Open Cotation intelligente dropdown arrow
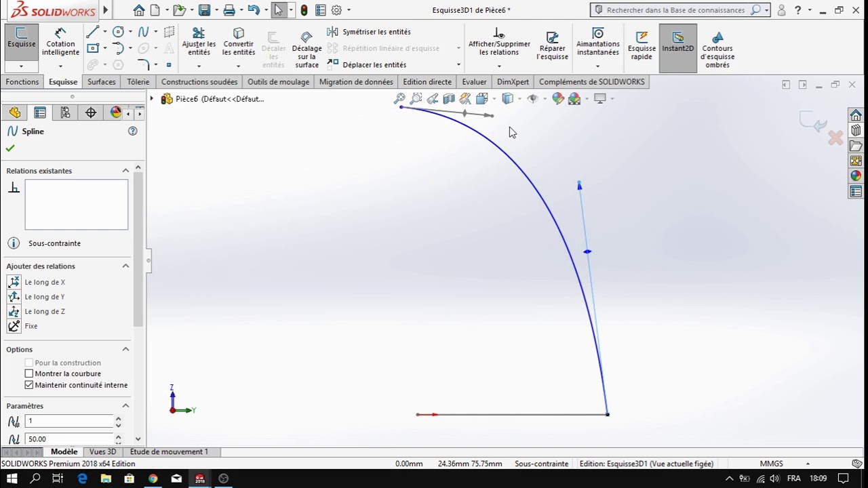The width and height of the screenshot is (868, 488). (x=60, y=66)
